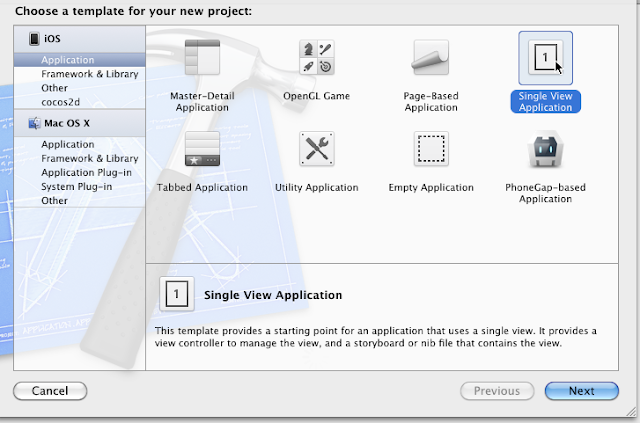Select the cocos2d category
Screen dimensions: 640x423
62,102
